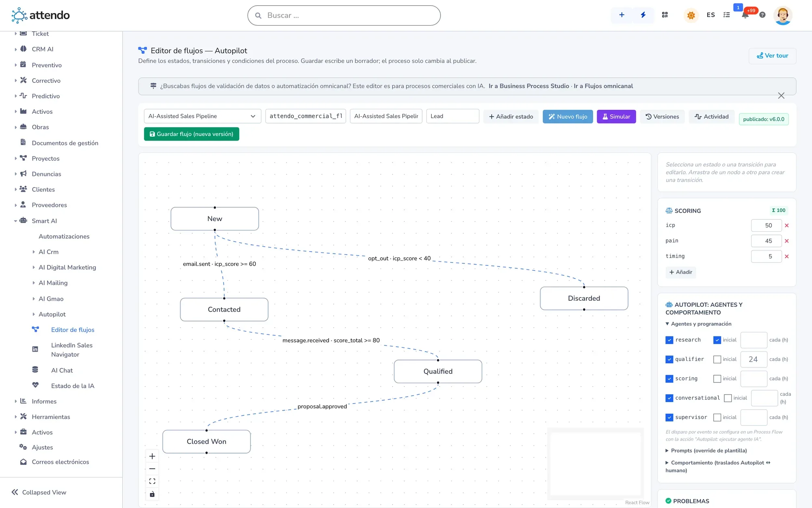Check the inicial checkbox for scoring
The height and width of the screenshot is (508, 812).
tap(717, 379)
